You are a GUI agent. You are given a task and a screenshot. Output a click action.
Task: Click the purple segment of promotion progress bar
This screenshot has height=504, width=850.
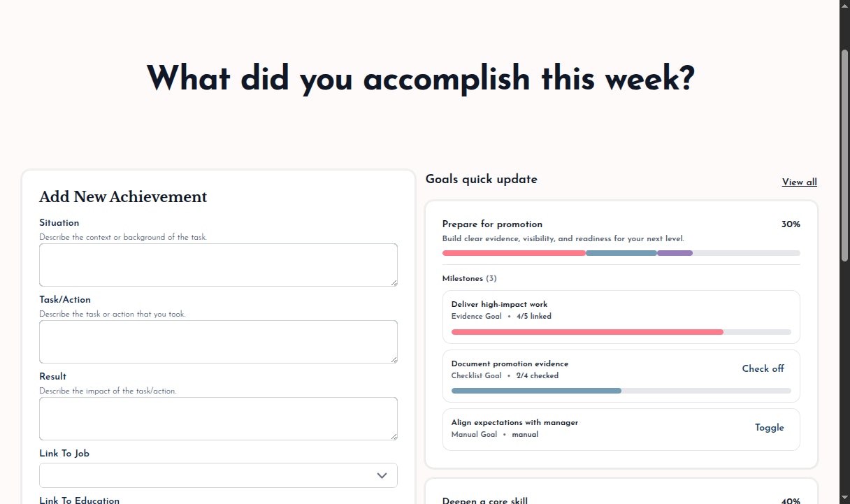(675, 253)
